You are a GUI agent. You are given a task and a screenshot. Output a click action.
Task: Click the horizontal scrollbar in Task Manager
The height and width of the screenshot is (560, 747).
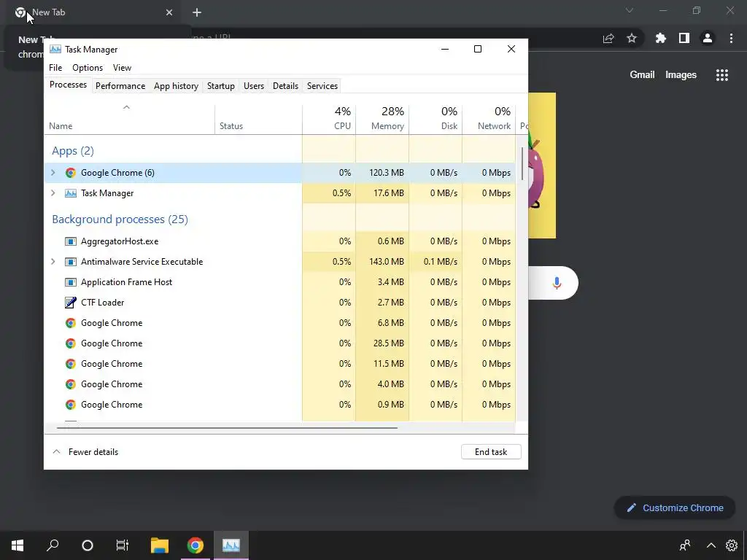(227, 427)
